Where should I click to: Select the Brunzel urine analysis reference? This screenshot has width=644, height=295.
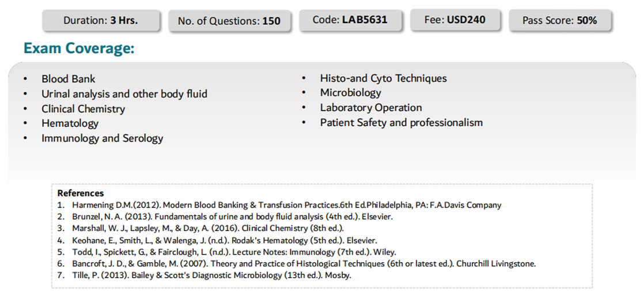click(233, 217)
